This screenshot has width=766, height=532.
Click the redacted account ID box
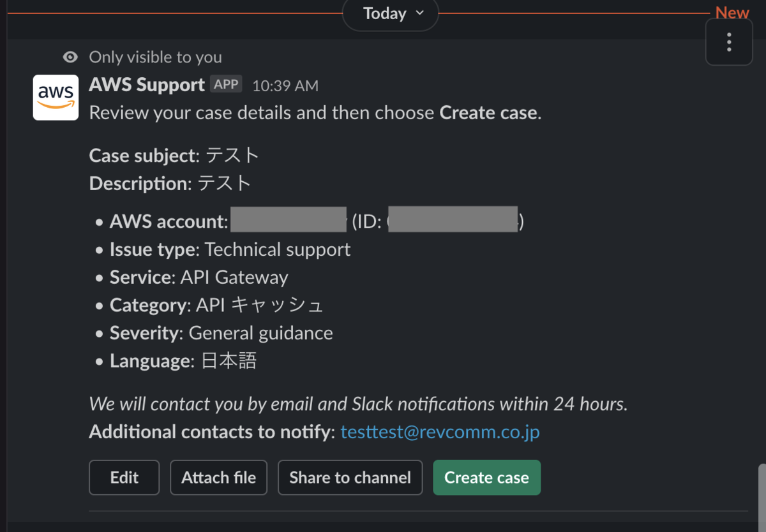pyautogui.click(x=453, y=220)
